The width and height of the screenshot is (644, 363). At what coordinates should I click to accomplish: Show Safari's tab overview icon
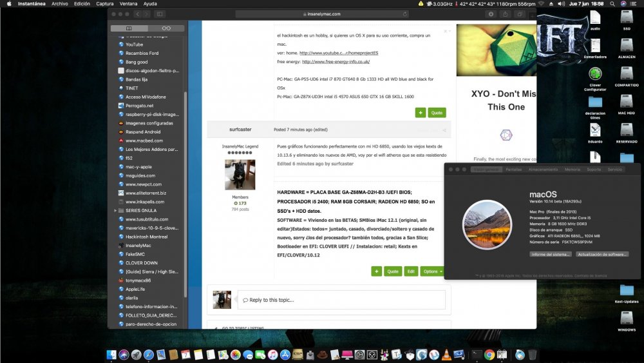520,14
